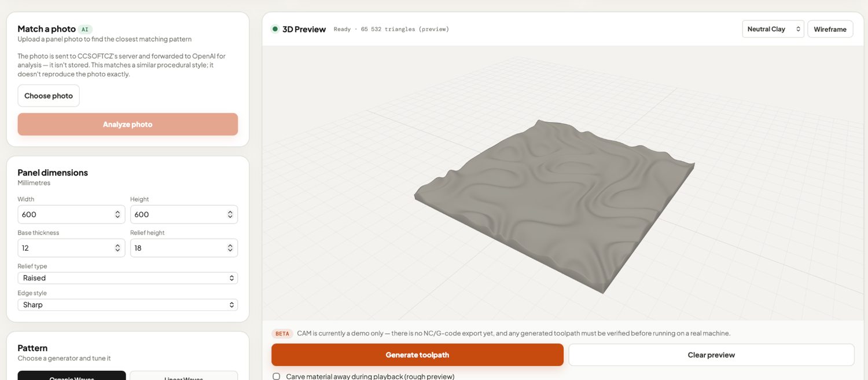Focus the Width input field
Screen dimensions: 868x380
(71, 214)
